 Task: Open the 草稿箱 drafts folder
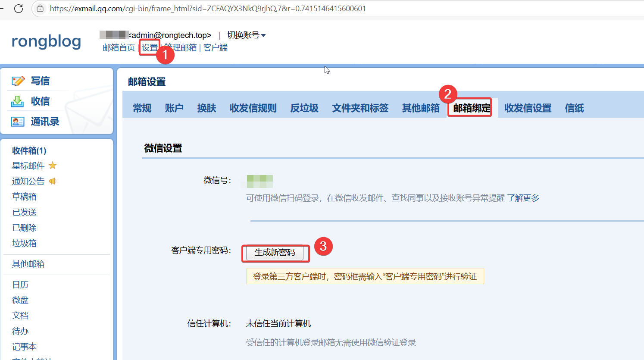point(24,197)
